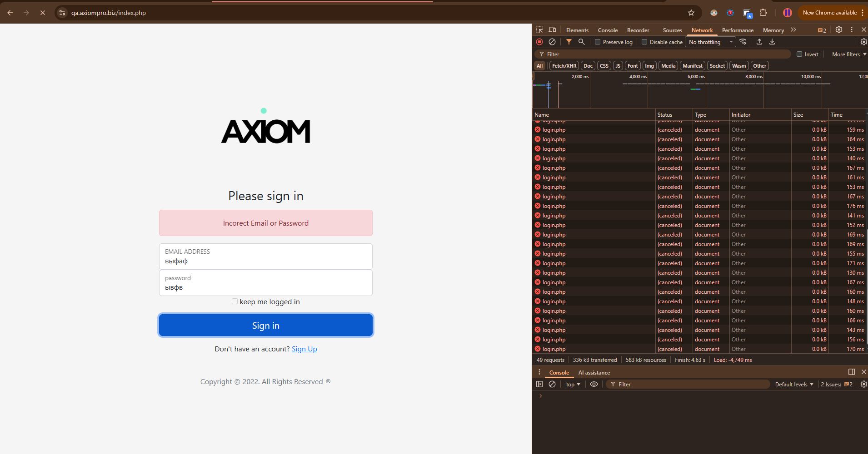Open the AI assistance tab
868x454 pixels.
point(594,372)
